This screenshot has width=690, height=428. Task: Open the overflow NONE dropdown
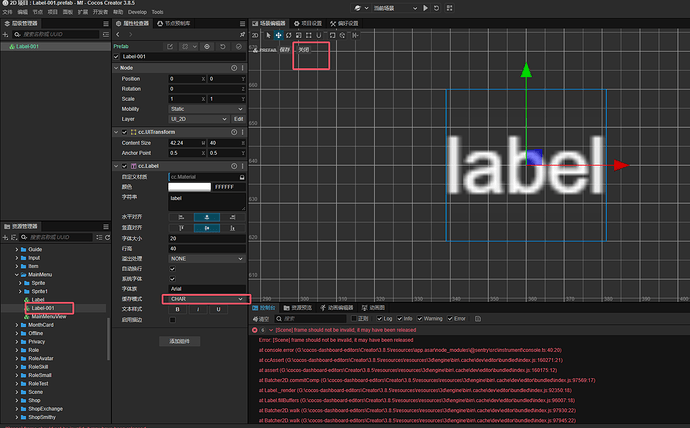point(207,259)
